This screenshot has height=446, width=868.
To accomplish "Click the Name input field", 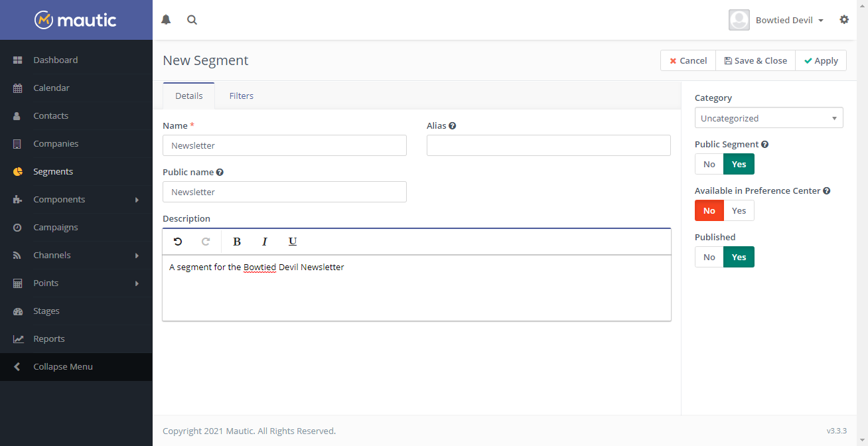I will point(285,145).
